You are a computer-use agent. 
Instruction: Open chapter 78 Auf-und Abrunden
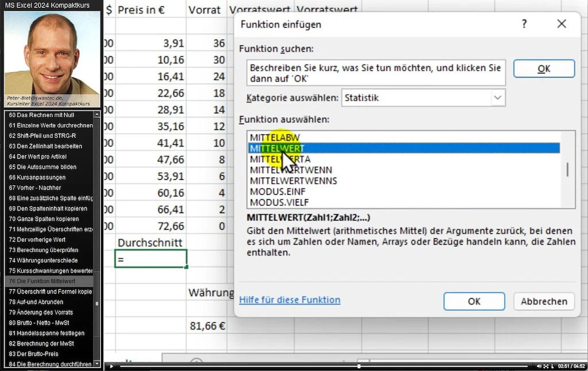(x=49, y=302)
